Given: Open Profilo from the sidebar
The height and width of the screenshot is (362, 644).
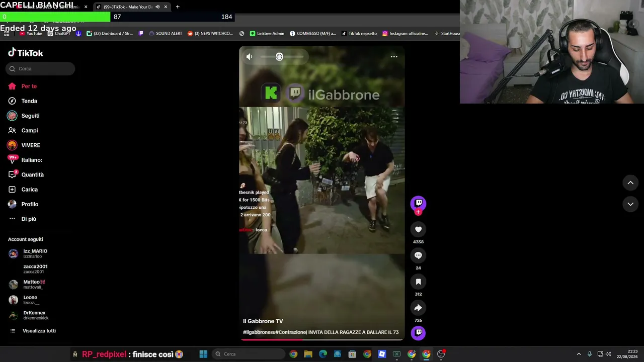Looking at the screenshot, I should click(23, 204).
